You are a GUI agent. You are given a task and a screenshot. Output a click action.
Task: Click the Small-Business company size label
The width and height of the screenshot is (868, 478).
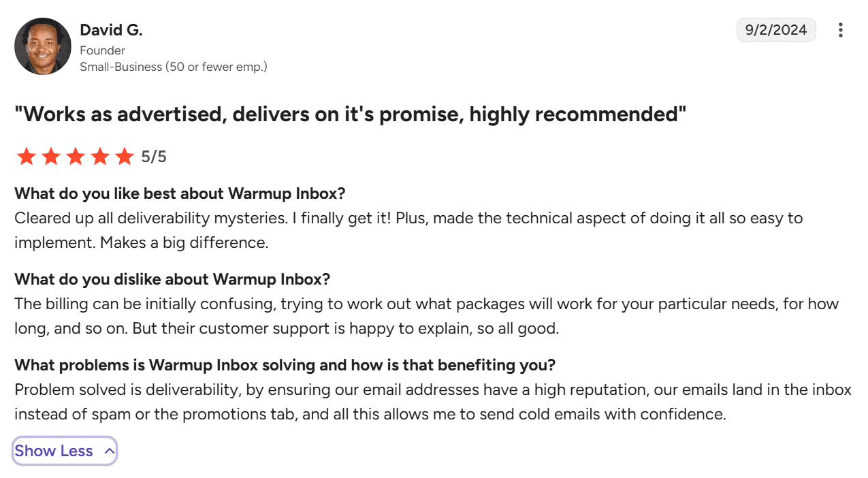[x=174, y=66]
